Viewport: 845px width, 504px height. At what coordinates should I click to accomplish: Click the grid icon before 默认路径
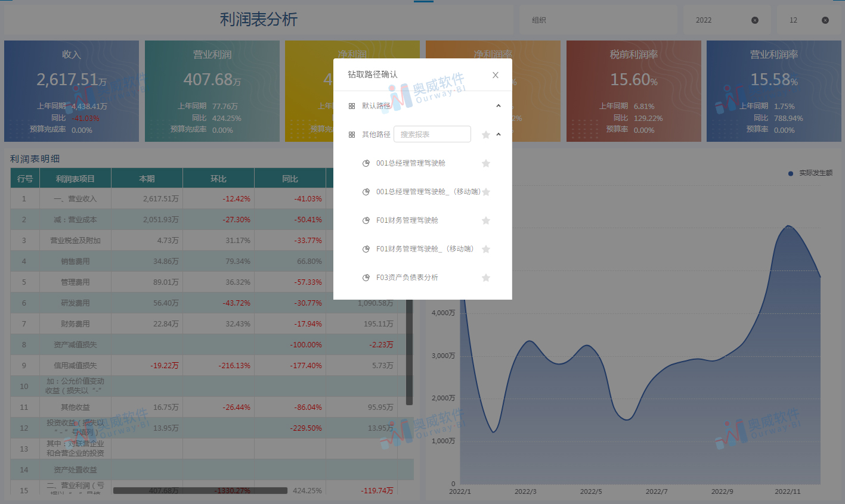tap(351, 105)
